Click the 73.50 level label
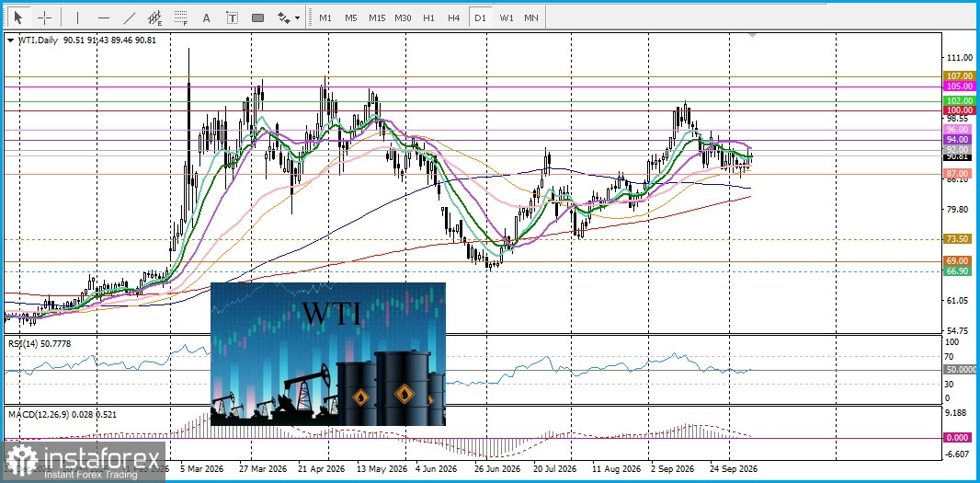 click(960, 239)
